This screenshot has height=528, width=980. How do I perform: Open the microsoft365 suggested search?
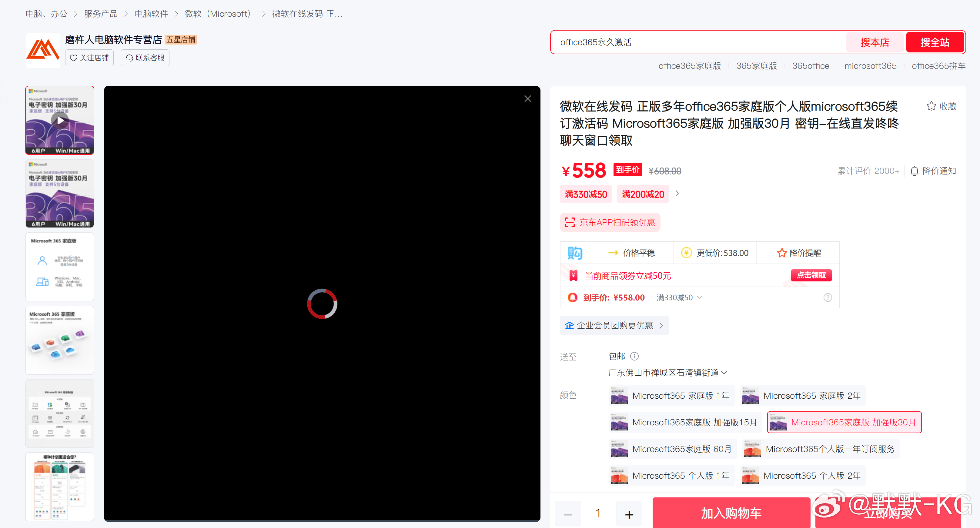point(870,66)
